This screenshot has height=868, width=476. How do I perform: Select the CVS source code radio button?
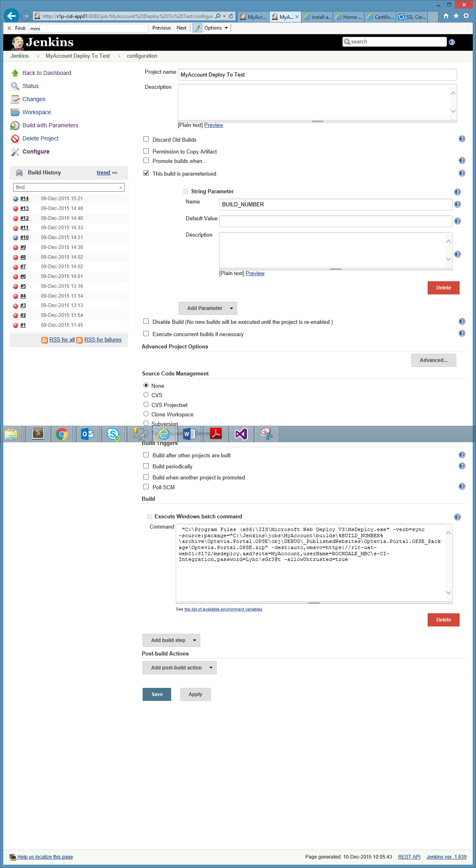[146, 395]
